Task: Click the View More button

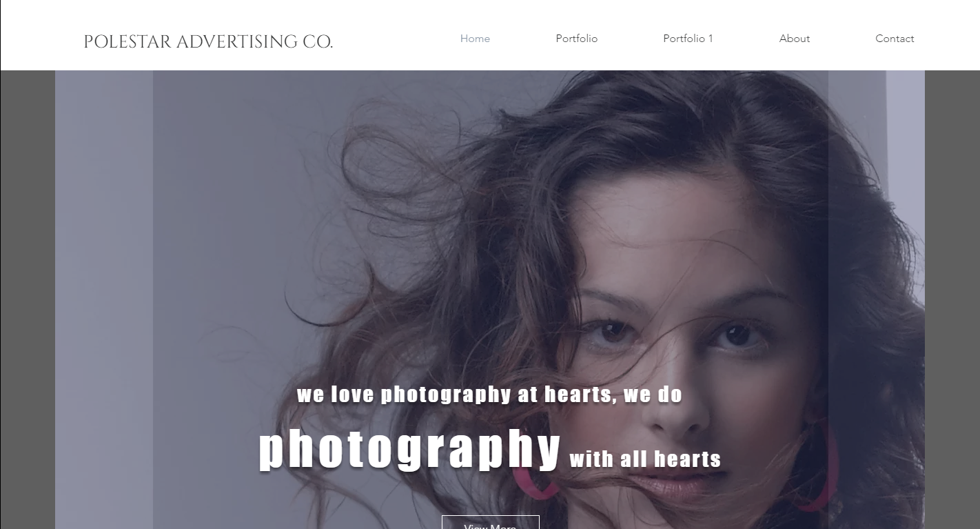Action: [x=490, y=523]
